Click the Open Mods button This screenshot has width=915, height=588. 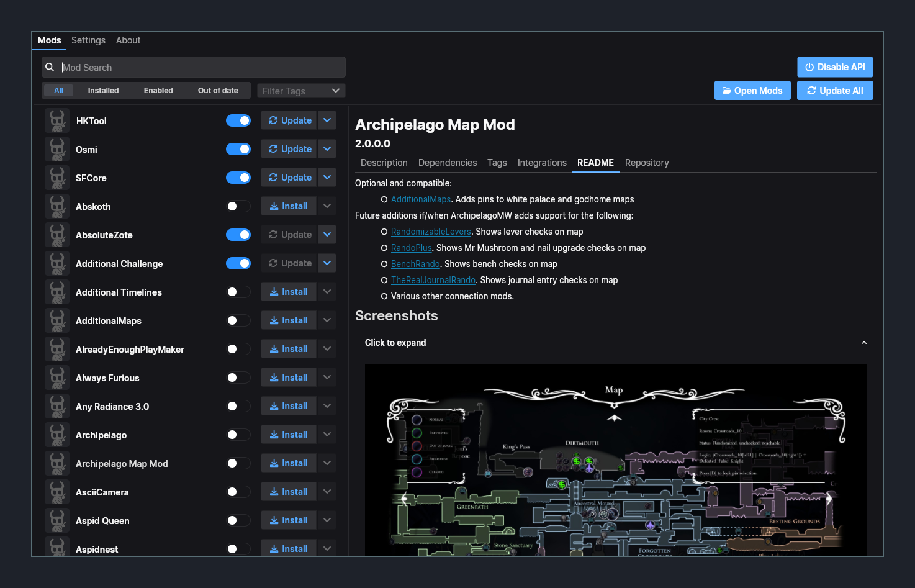[x=752, y=91]
